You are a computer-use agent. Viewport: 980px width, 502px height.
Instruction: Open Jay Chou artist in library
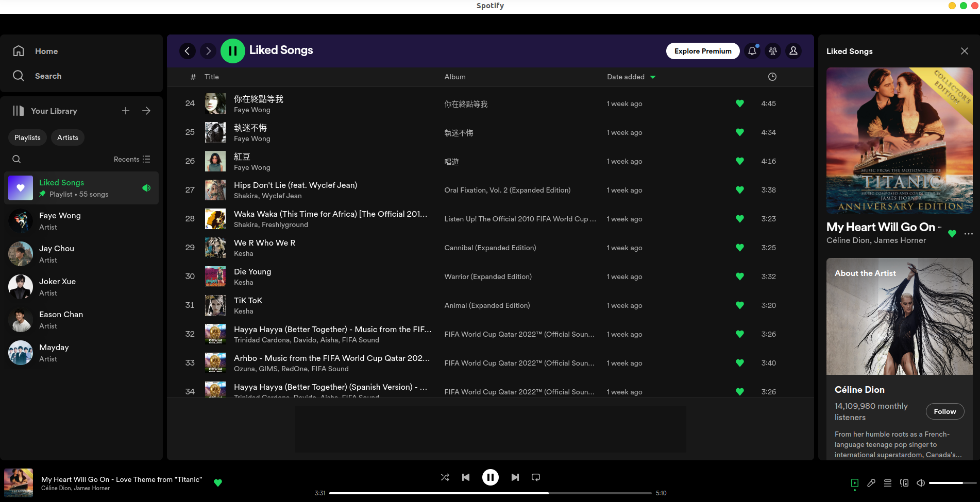[81, 254]
